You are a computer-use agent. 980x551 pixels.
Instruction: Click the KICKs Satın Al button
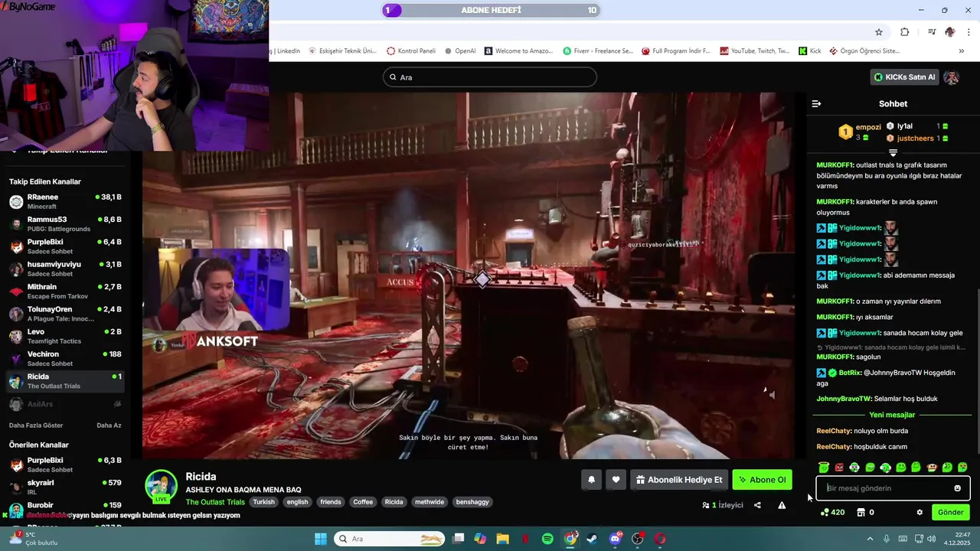[x=904, y=77]
